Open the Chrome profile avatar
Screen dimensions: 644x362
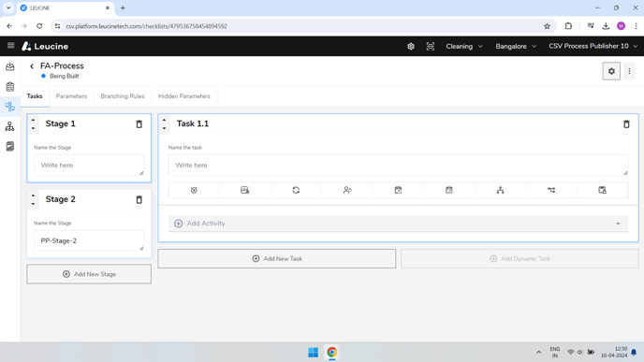[x=621, y=26]
